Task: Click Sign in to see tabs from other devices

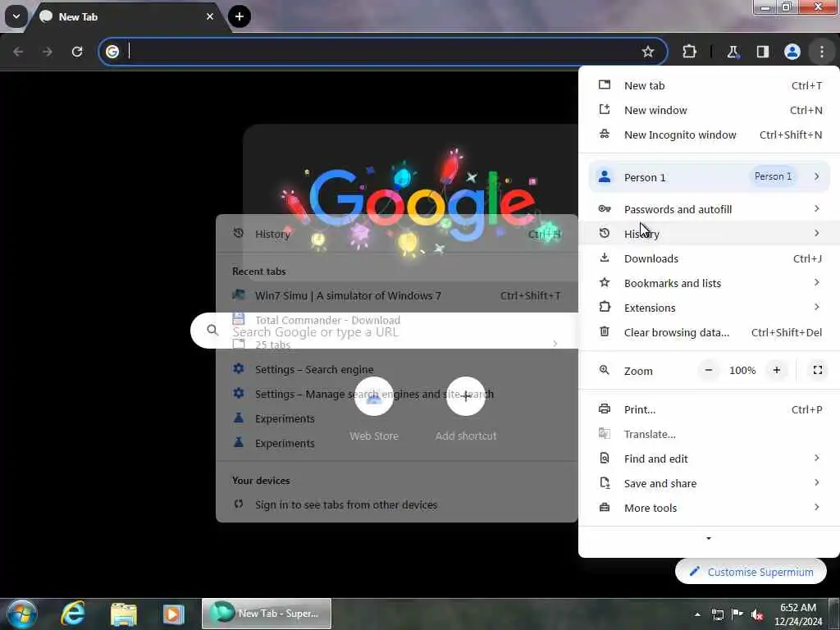Action: click(x=396, y=504)
